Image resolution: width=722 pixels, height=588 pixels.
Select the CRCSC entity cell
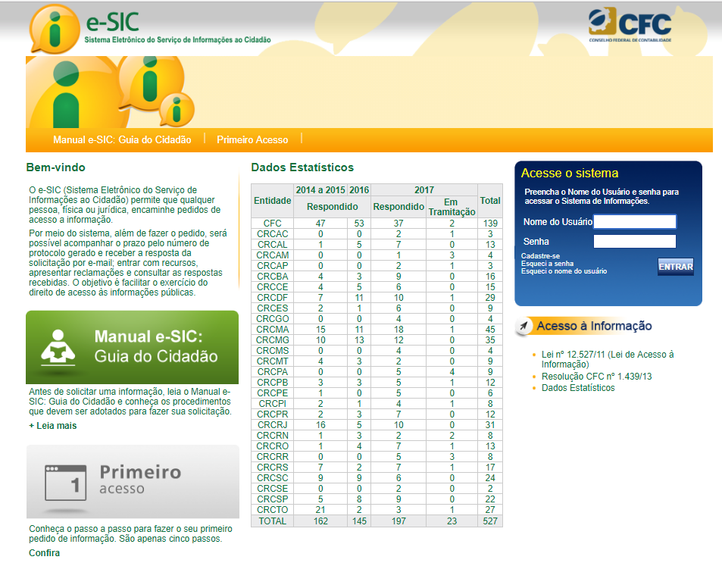click(x=273, y=478)
